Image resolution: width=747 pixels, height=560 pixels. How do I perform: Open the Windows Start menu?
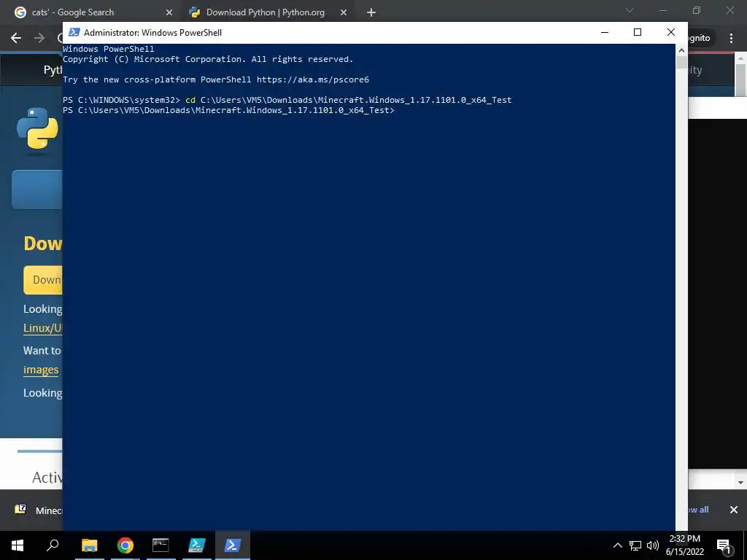(18, 545)
